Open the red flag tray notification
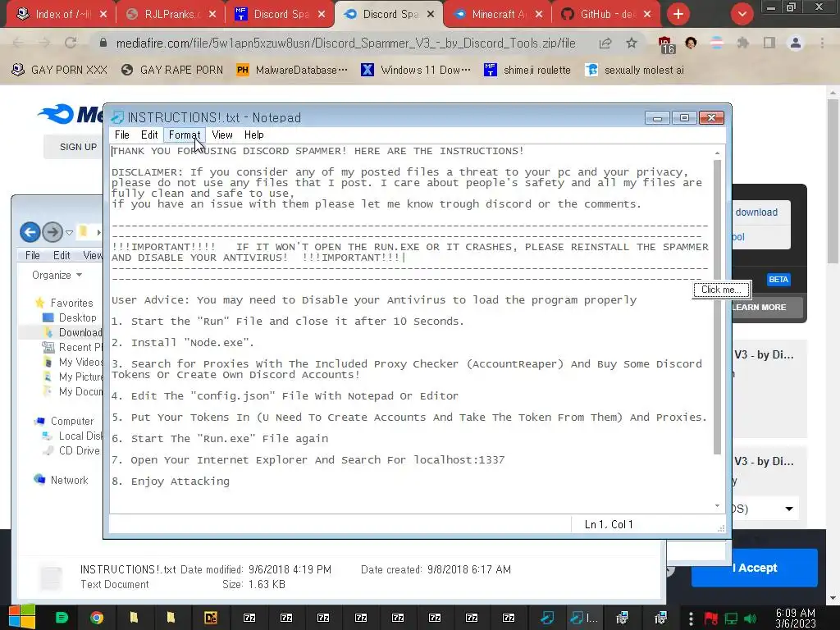840x630 pixels. 711,619
